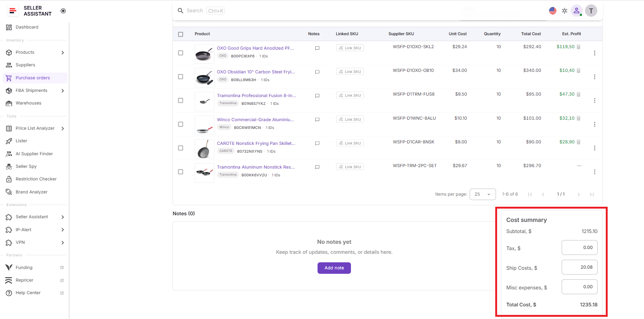Open row actions menu for Winco row
644x319 pixels.
595,124
